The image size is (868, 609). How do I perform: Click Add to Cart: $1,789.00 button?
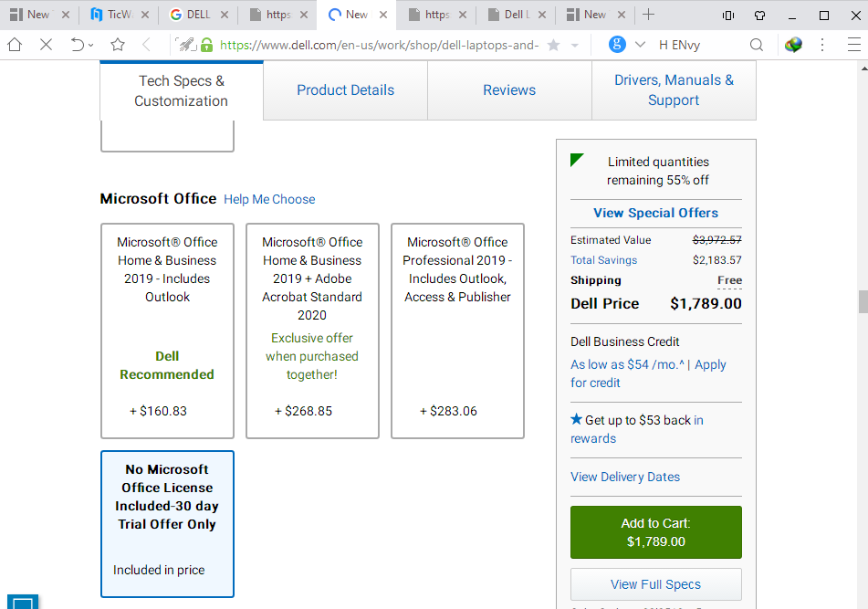click(656, 532)
